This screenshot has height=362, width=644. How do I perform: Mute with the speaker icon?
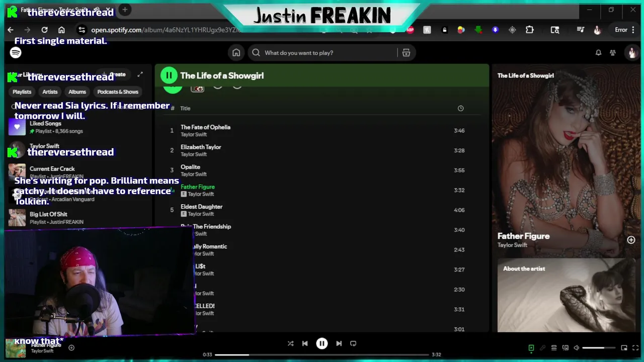point(577,348)
